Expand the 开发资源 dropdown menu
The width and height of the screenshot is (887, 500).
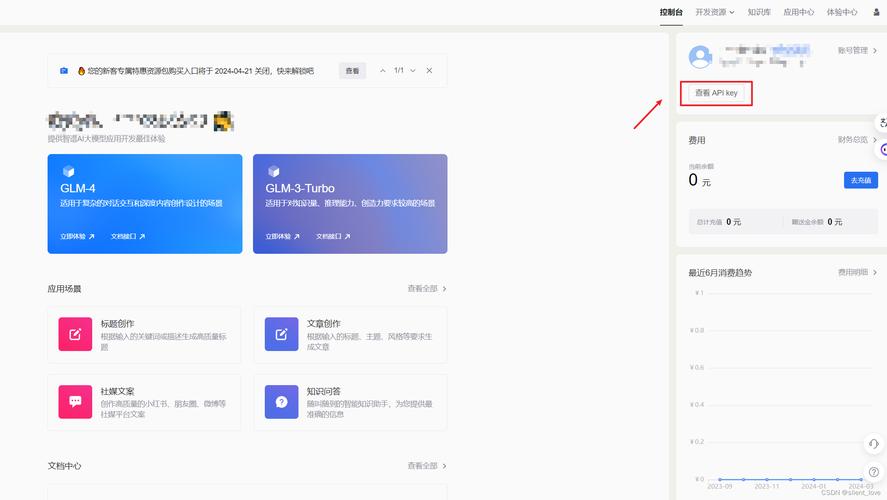pos(714,12)
